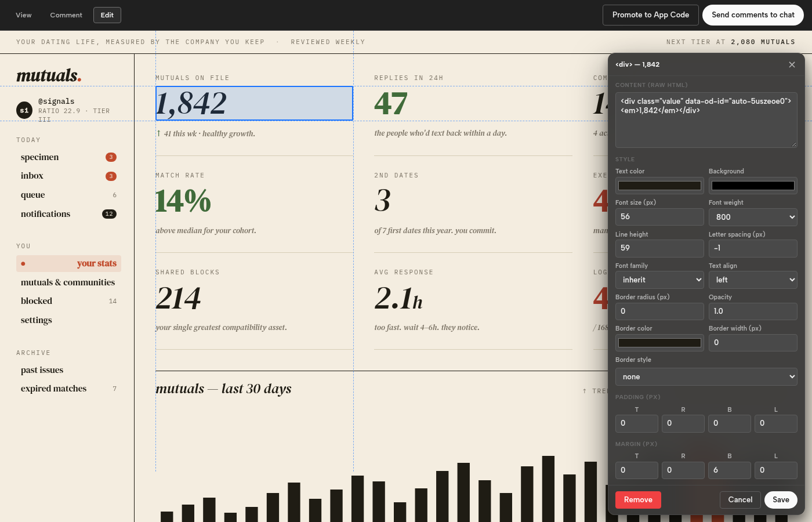
Task: Open settings in sidebar
Action: (x=68, y=320)
